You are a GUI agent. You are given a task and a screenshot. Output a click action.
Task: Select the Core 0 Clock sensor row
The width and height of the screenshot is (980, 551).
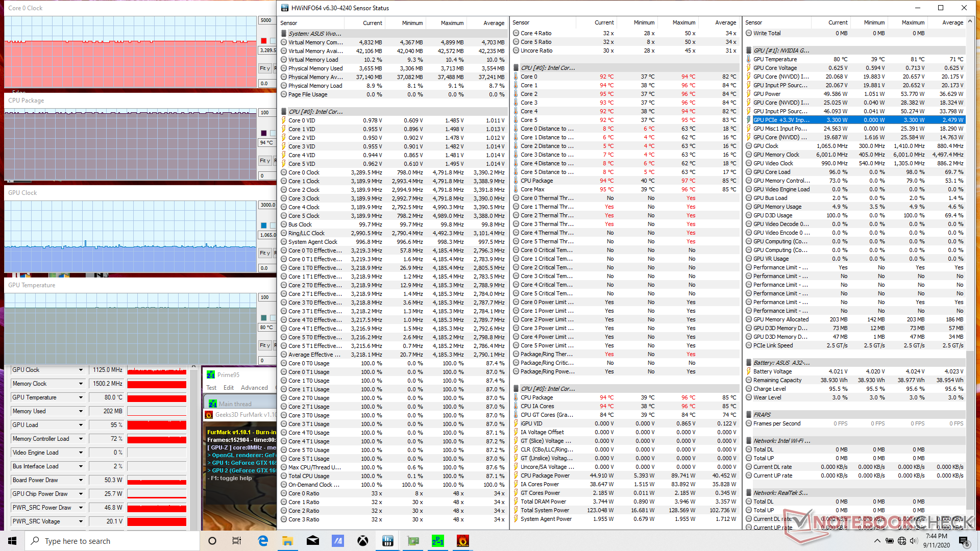coord(393,172)
